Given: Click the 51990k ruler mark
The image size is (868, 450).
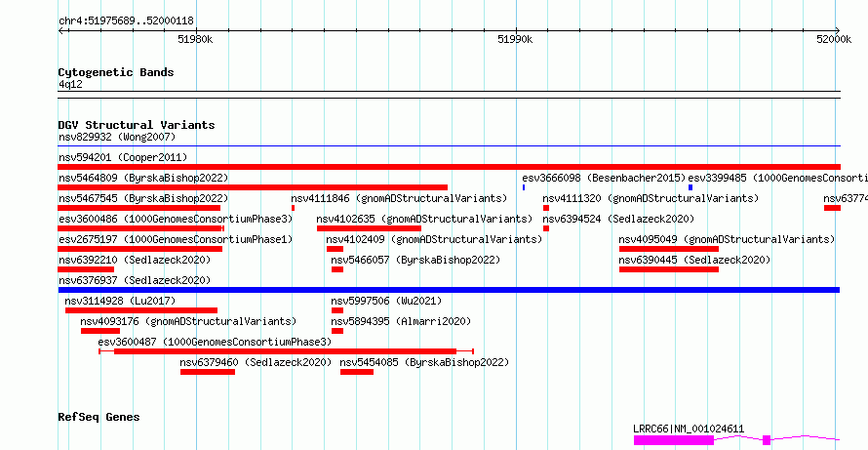Looking at the screenshot, I should 515,39.
